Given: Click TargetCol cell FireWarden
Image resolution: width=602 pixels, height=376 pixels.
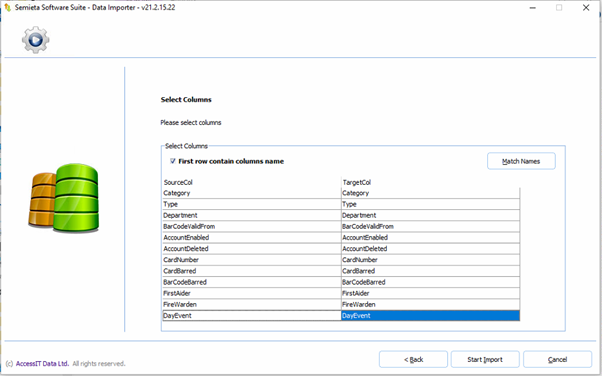Looking at the screenshot, I should click(x=430, y=305).
